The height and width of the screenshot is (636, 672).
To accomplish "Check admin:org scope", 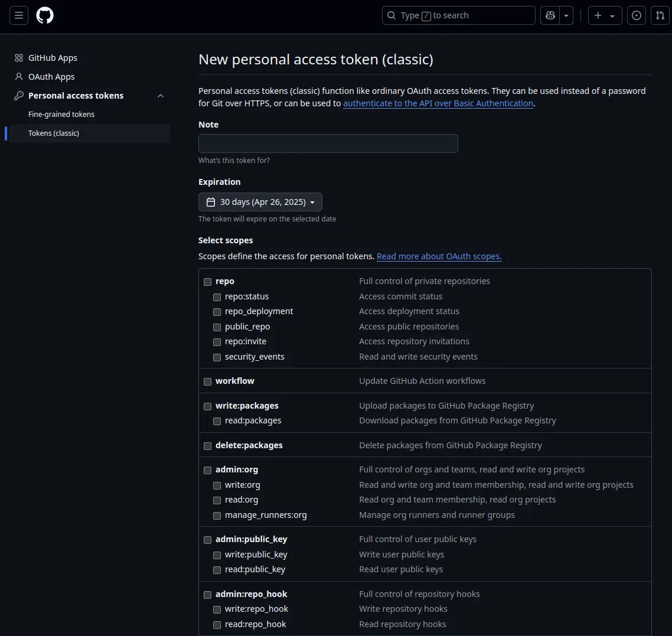I will tap(208, 470).
